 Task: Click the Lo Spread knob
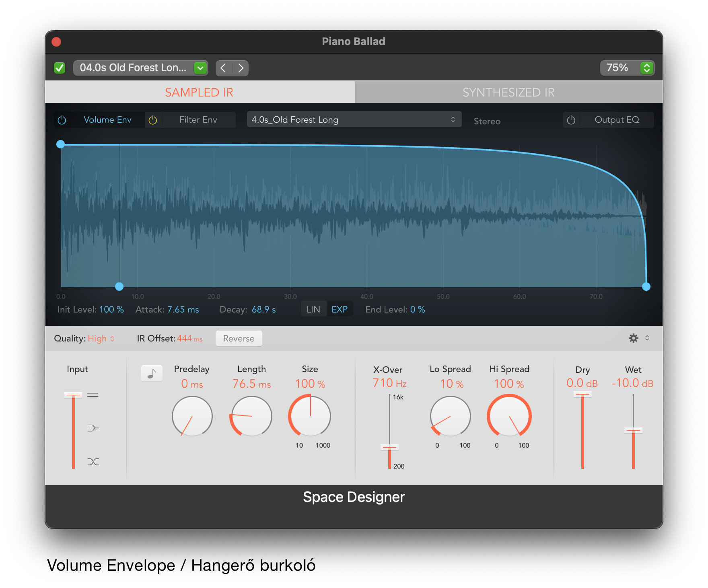(x=451, y=416)
